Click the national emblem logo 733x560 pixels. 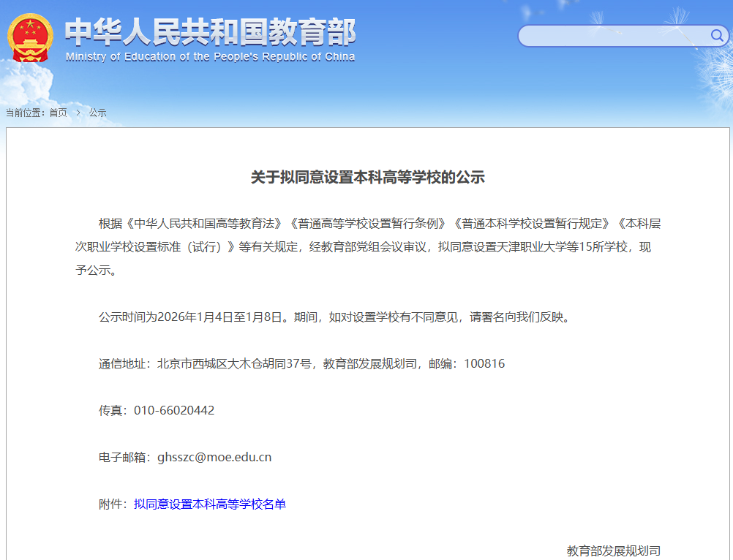pos(31,38)
